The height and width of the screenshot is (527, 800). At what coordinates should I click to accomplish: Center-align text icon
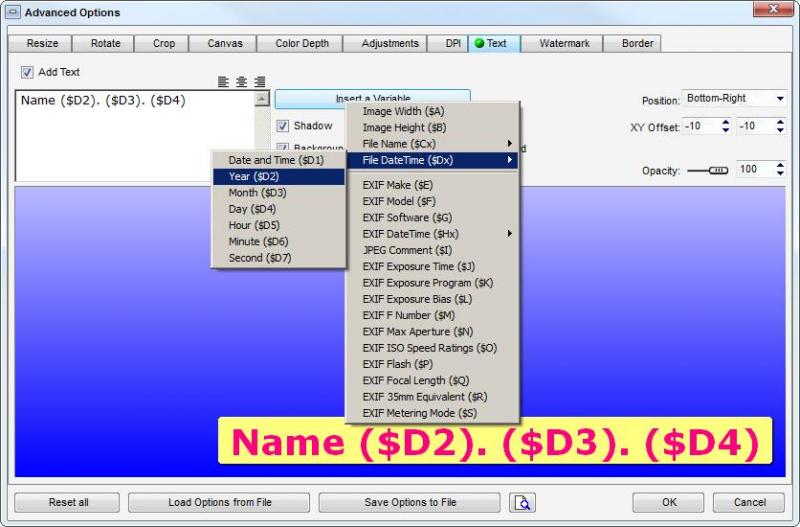[241, 82]
